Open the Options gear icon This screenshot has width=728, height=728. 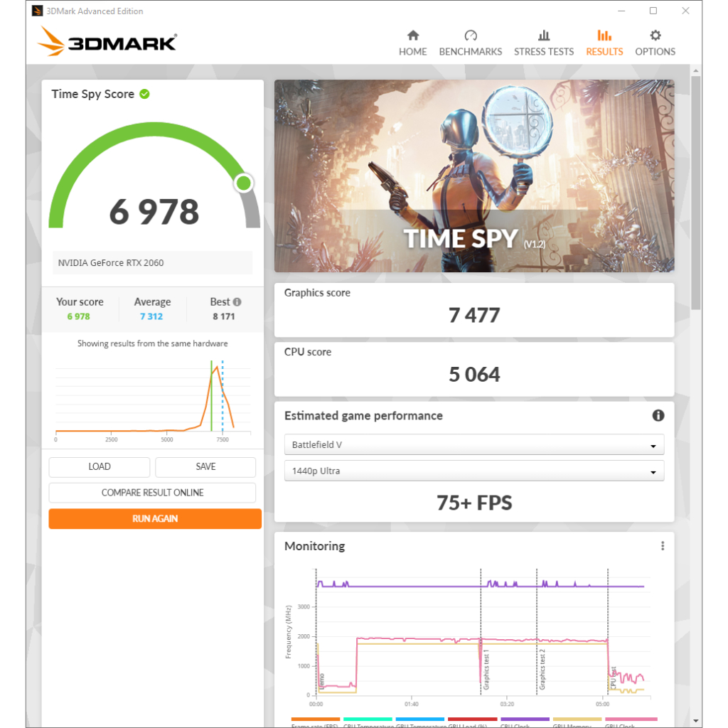(x=655, y=36)
